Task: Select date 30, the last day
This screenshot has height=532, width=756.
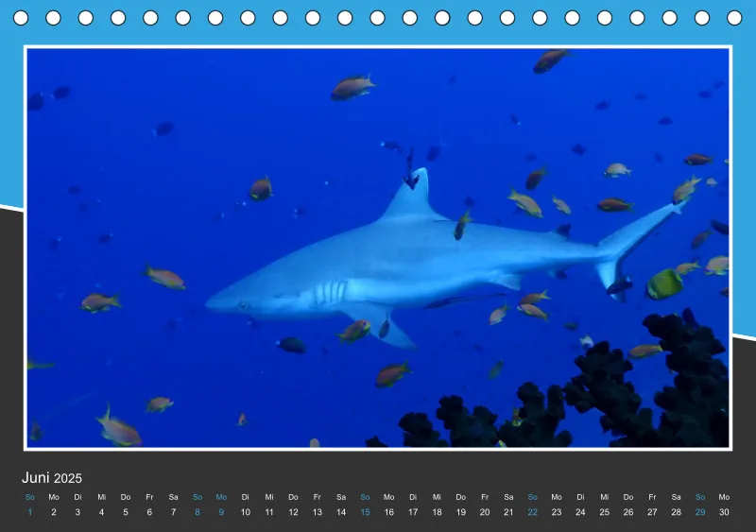Action: [724, 512]
